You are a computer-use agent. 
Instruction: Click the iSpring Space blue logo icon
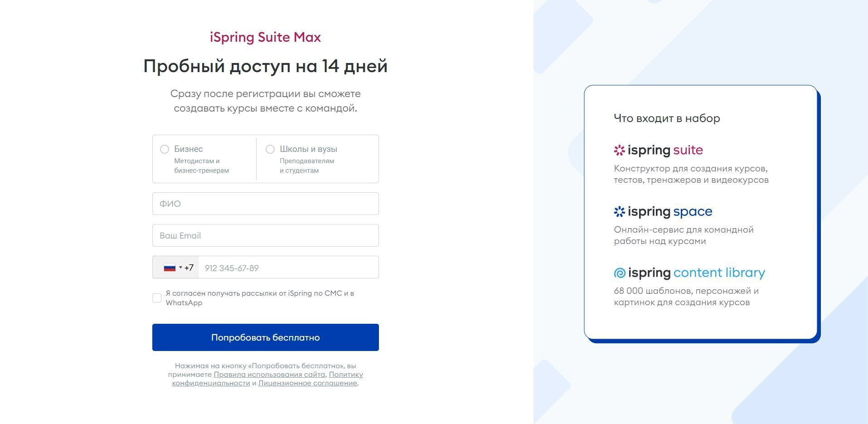[x=619, y=211]
